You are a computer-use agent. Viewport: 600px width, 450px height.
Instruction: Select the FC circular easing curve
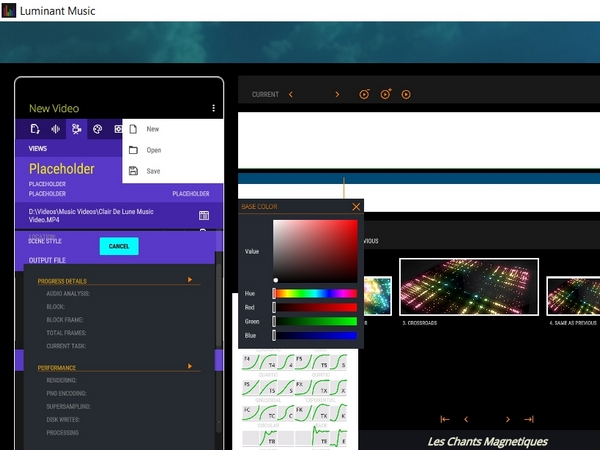pyautogui.click(x=251, y=413)
